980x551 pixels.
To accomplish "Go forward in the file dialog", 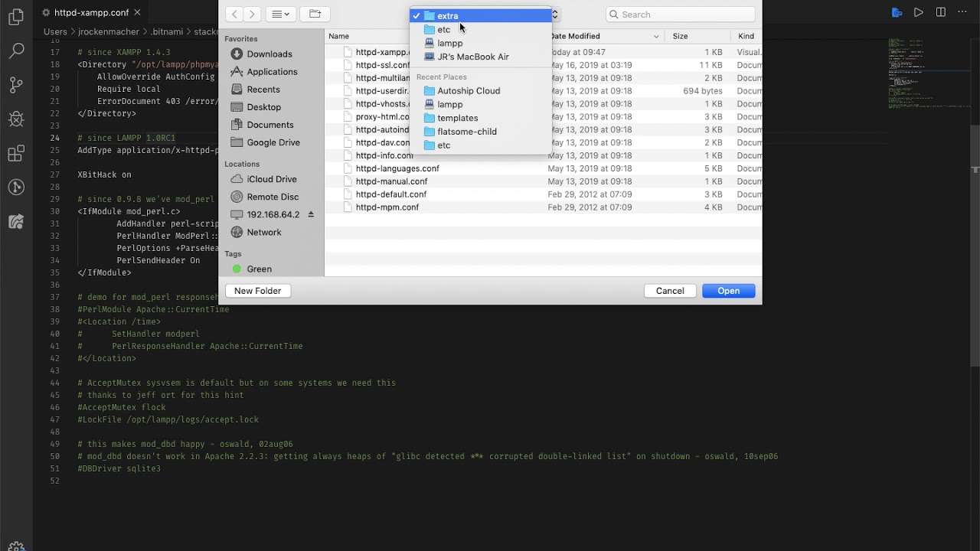I will point(252,14).
